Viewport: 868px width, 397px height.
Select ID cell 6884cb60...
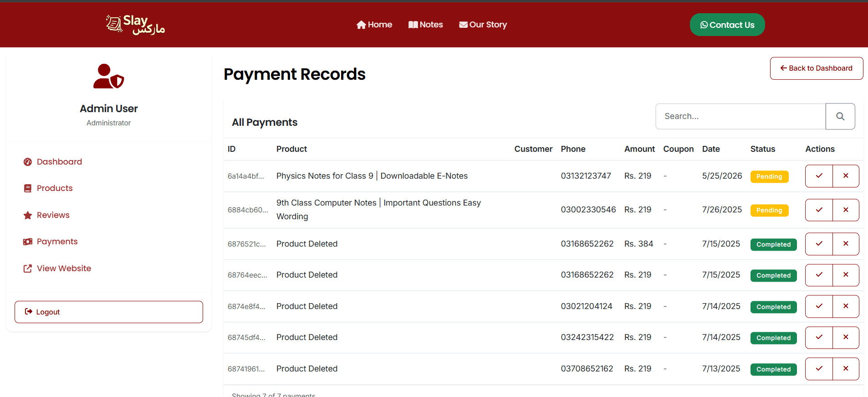click(x=248, y=210)
